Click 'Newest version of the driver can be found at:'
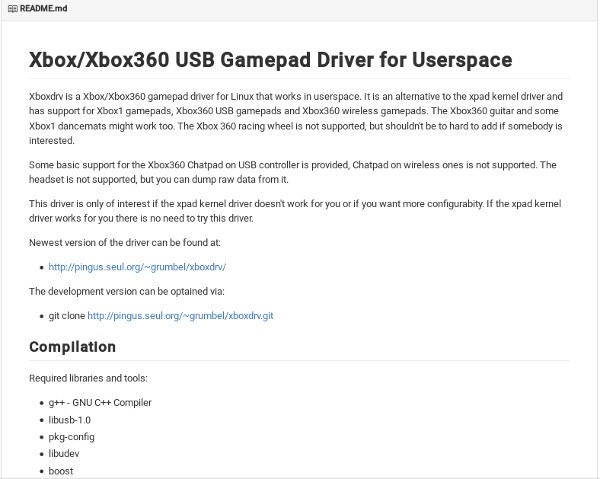Image resolution: width=600 pixels, height=479 pixels. click(125, 243)
